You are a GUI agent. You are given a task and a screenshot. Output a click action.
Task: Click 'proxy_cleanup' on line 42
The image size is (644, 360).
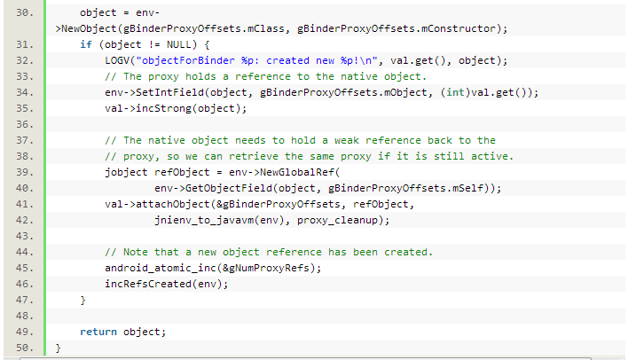coord(337,220)
